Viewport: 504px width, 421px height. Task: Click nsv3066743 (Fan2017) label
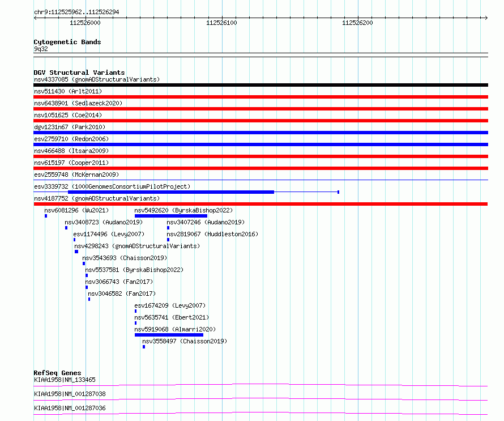pyautogui.click(x=119, y=282)
